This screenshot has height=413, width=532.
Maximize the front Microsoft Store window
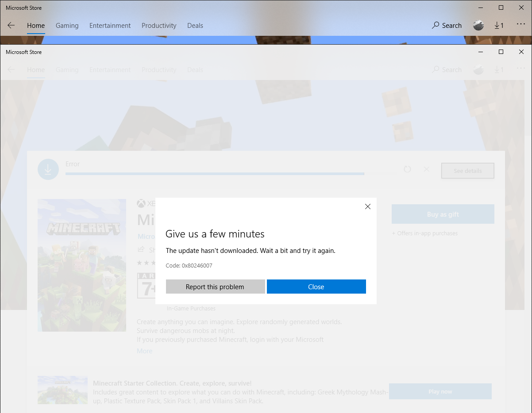(501, 52)
